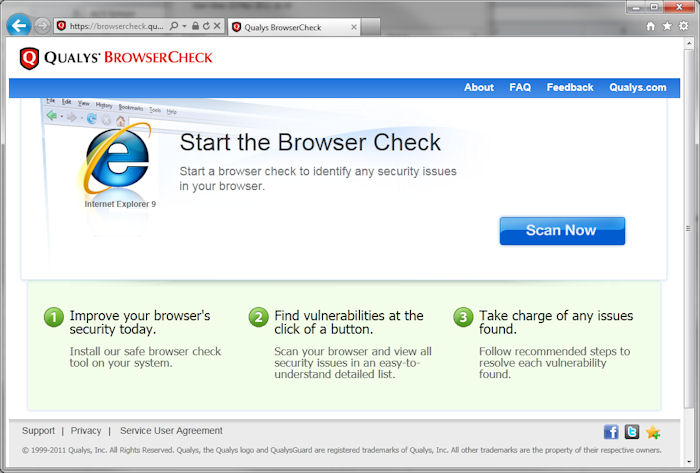The image size is (700, 473).
Task: Go back with the blue Back arrow
Action: (x=19, y=25)
